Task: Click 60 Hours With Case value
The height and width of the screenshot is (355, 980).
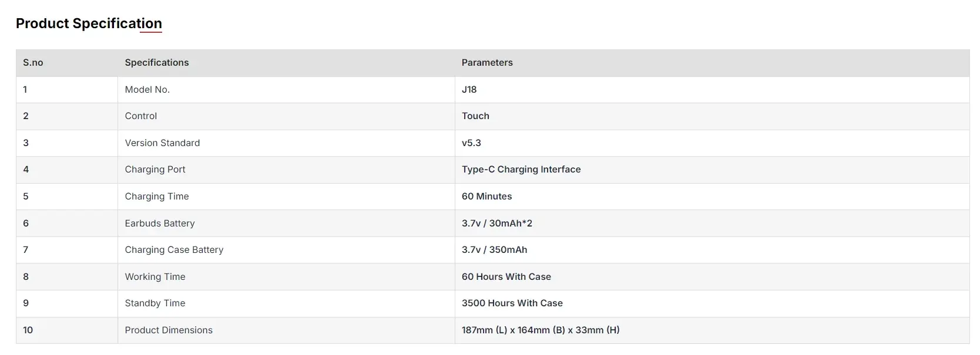Action: tap(506, 277)
